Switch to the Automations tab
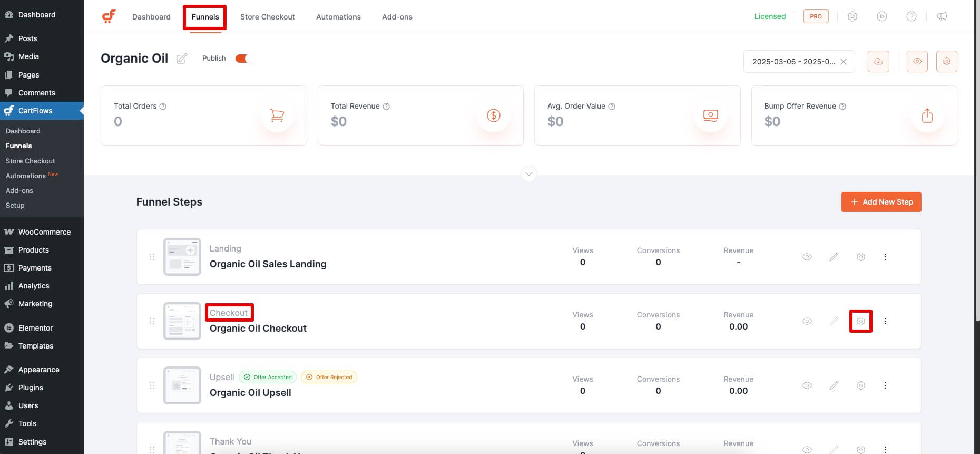Viewport: 980px width, 454px height. coord(338,17)
